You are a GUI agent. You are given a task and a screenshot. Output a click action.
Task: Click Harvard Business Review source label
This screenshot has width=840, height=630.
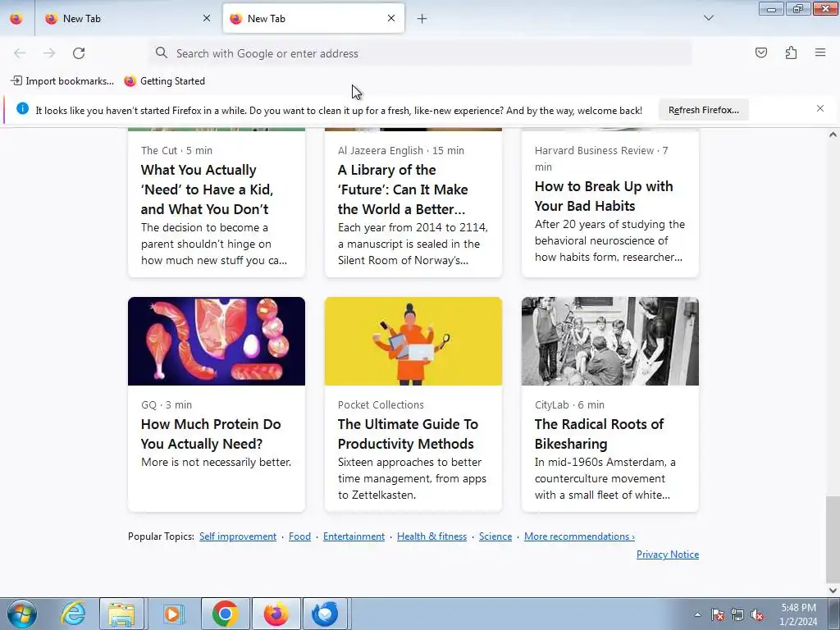coord(601,158)
